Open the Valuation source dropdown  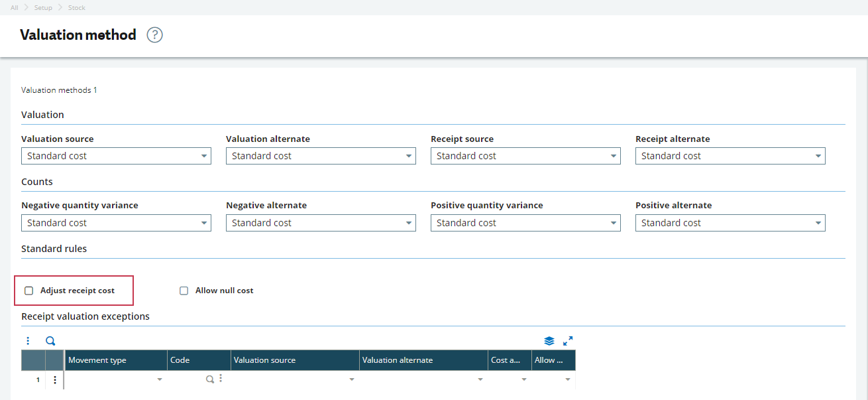click(x=116, y=156)
